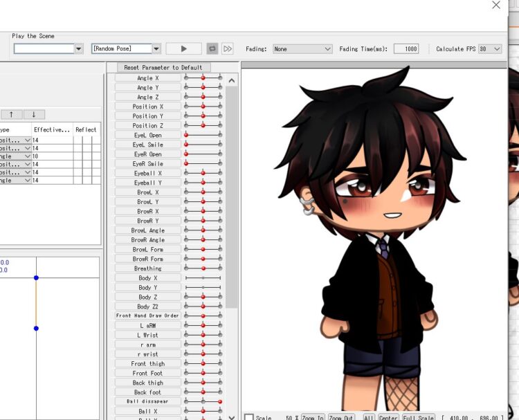Click the Play scene button

[x=183, y=49]
